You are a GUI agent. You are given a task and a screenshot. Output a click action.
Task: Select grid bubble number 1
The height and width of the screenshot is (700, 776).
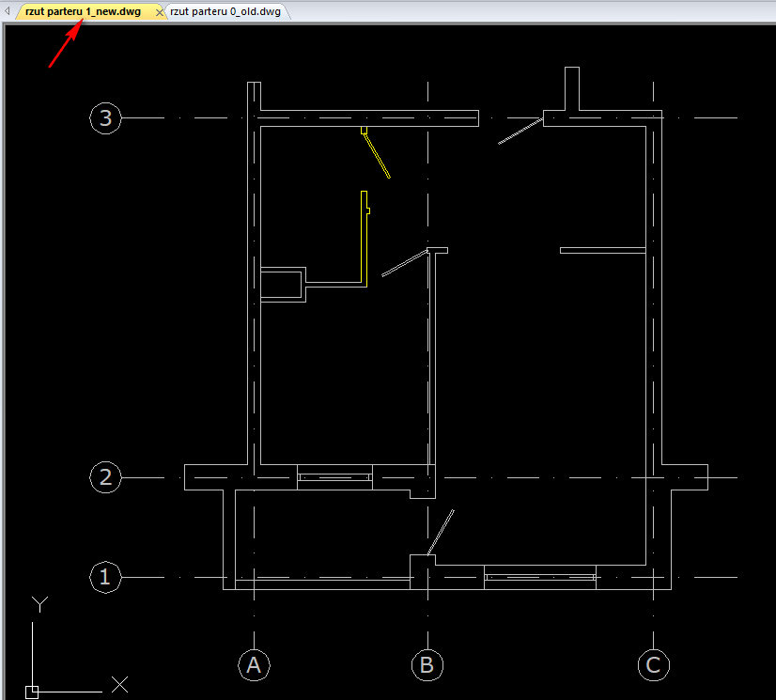[105, 577]
